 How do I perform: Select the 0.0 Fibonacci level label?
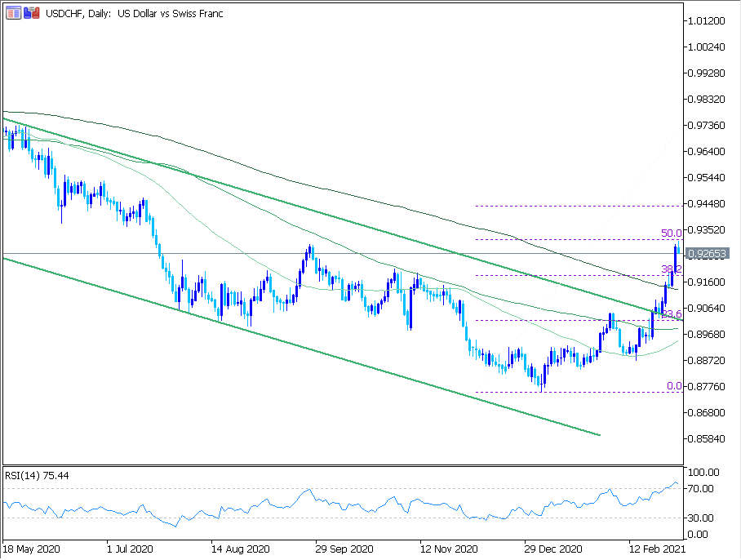pyautogui.click(x=674, y=386)
